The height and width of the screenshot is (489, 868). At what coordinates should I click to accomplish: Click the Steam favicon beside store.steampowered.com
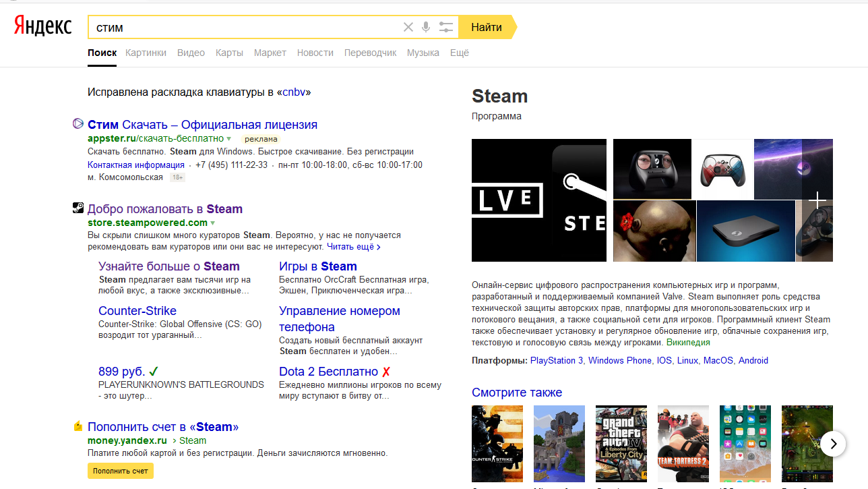coord(78,208)
